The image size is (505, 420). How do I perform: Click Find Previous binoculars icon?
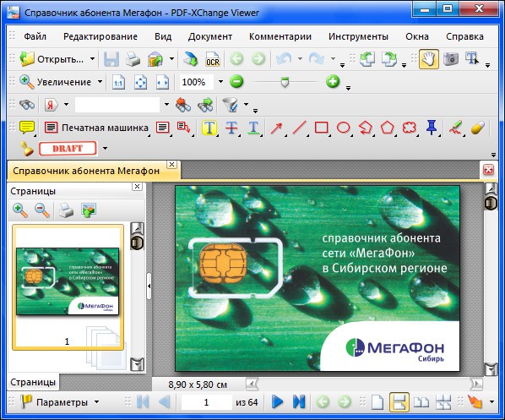click(x=183, y=105)
